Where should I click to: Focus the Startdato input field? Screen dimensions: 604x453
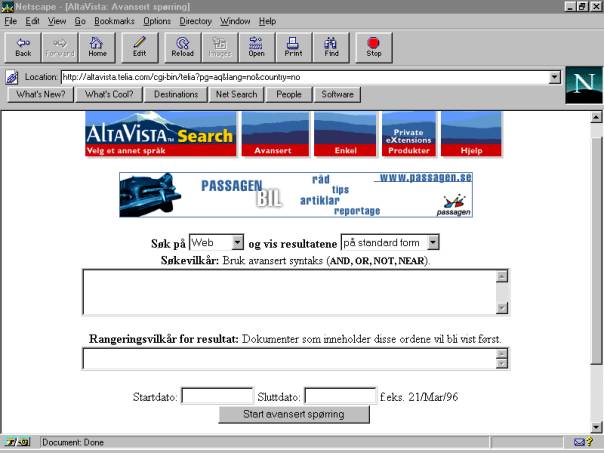coord(217,396)
